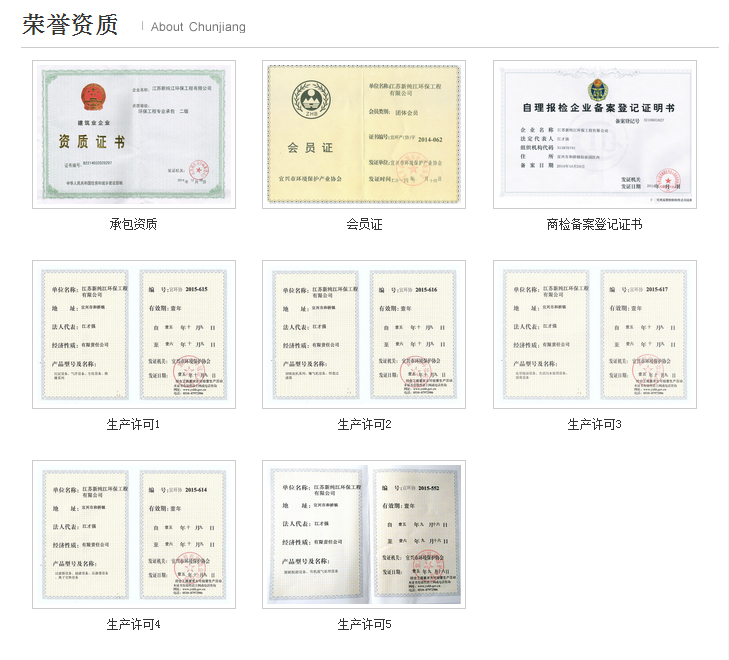Viewport: 729px width, 660px height.
Task: Click the 荣誉资质 page heading
Action: pyautogui.click(x=70, y=25)
